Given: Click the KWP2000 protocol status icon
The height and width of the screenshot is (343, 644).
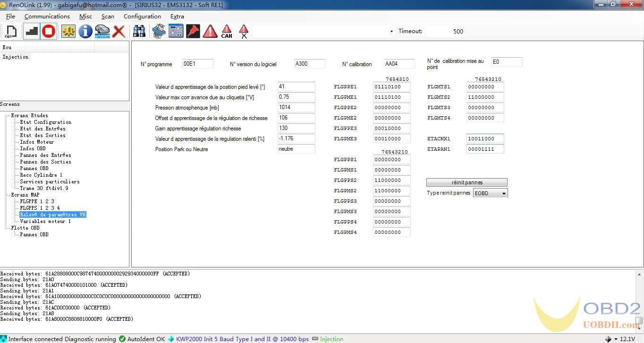Looking at the screenshot, I should [171, 339].
